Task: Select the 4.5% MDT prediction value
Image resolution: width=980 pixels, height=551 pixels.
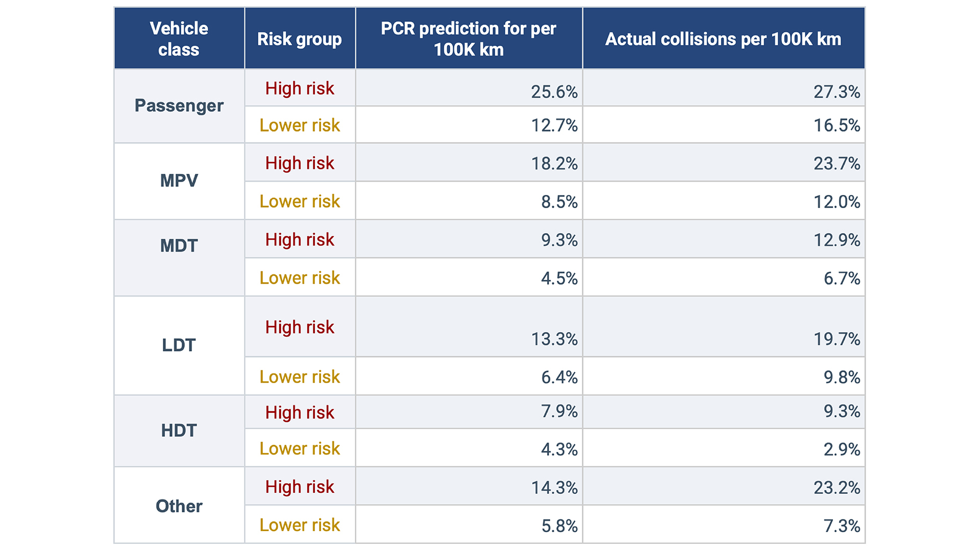Action: [559, 279]
